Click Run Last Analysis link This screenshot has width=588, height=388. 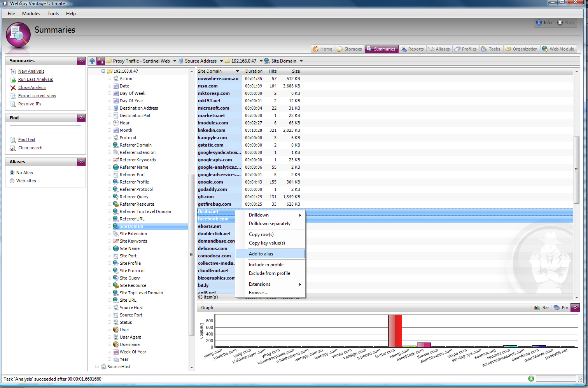point(35,79)
